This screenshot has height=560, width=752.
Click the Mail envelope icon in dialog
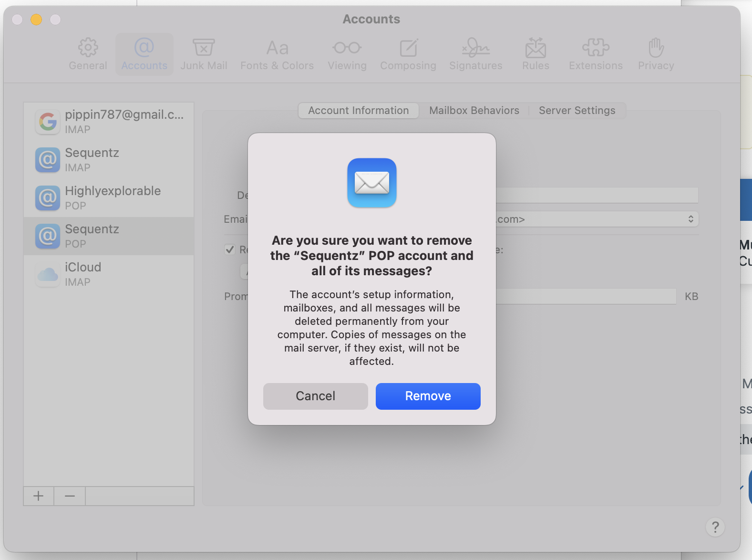[372, 183]
